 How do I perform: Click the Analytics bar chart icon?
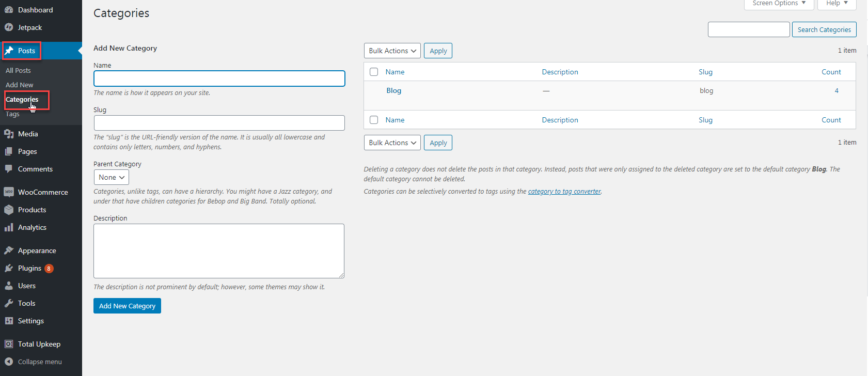9,227
